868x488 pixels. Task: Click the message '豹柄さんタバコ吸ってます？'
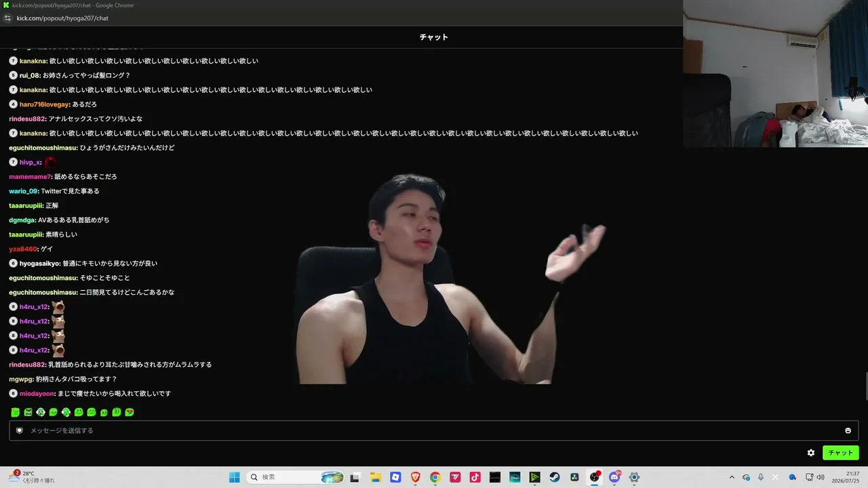(77, 380)
